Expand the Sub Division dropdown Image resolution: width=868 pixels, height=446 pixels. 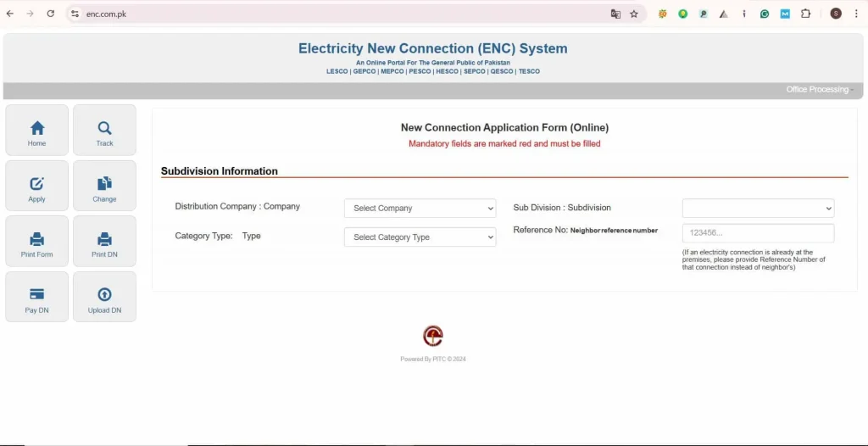pyautogui.click(x=758, y=209)
